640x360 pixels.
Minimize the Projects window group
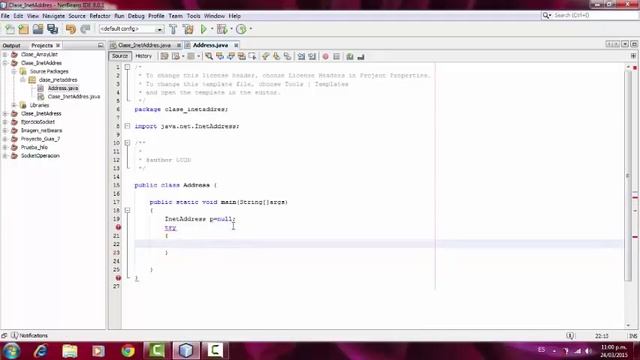(x=100, y=45)
